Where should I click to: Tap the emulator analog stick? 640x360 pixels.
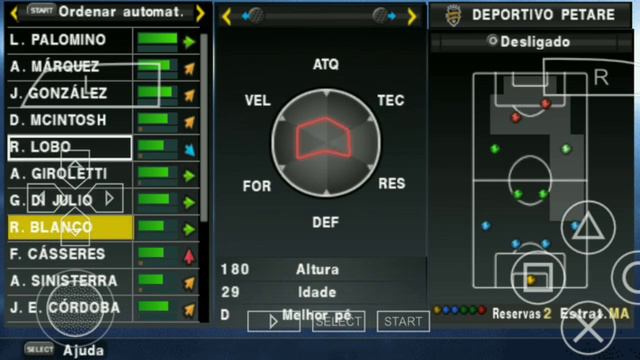click(x=75, y=309)
